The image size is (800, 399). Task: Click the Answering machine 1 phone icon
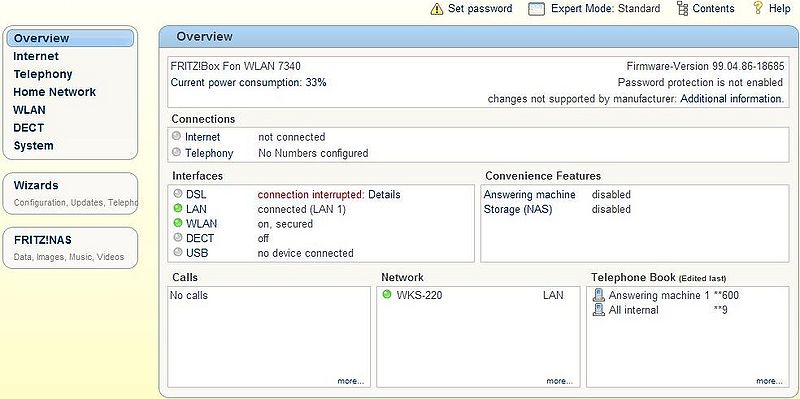[598, 295]
